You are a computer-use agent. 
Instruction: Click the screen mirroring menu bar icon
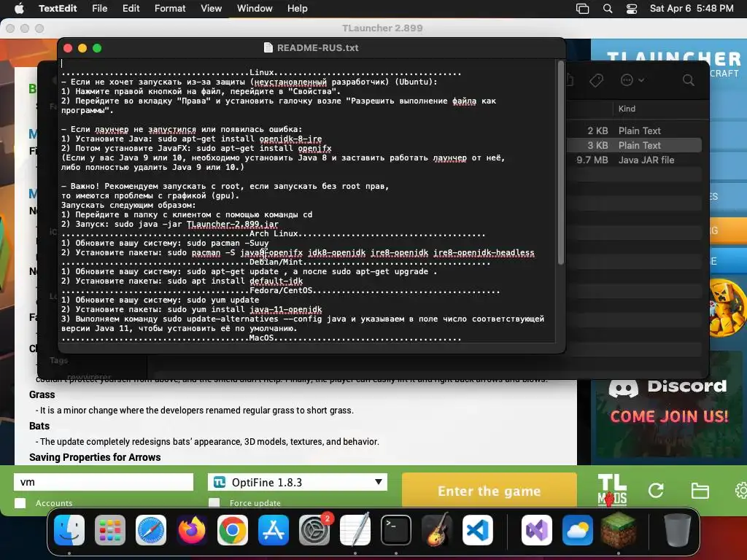pos(582,9)
